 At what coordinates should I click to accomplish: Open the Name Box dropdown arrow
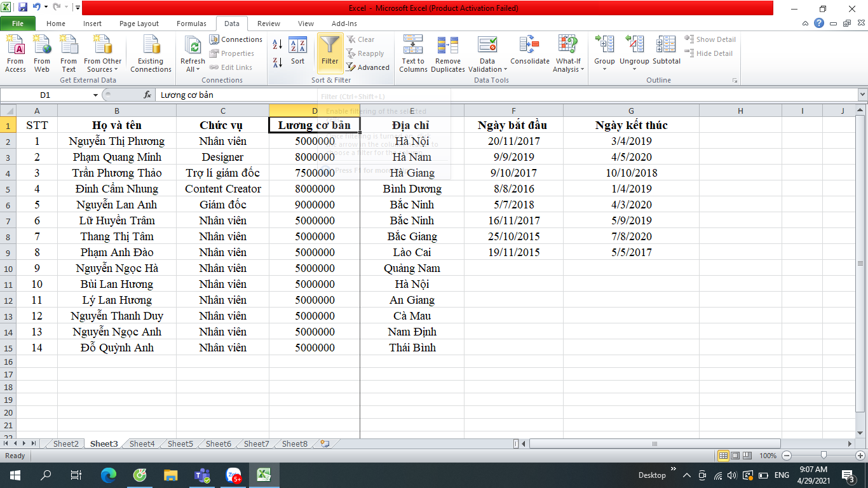click(x=96, y=95)
